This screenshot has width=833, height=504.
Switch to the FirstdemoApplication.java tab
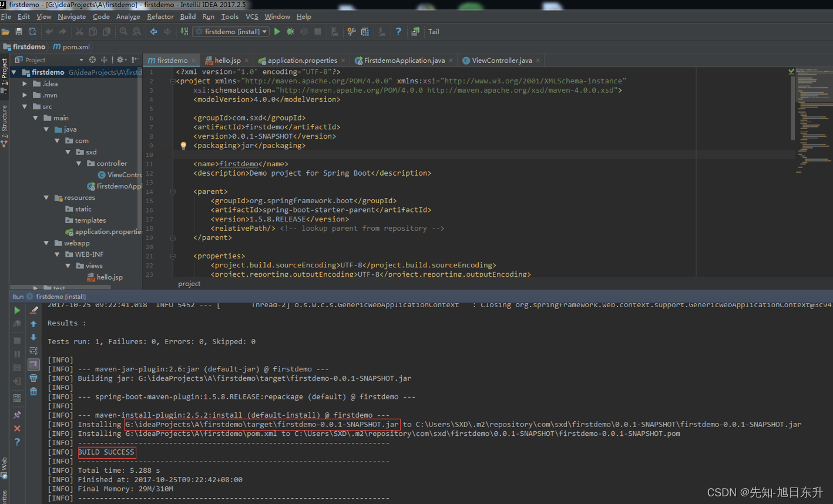[404, 61]
